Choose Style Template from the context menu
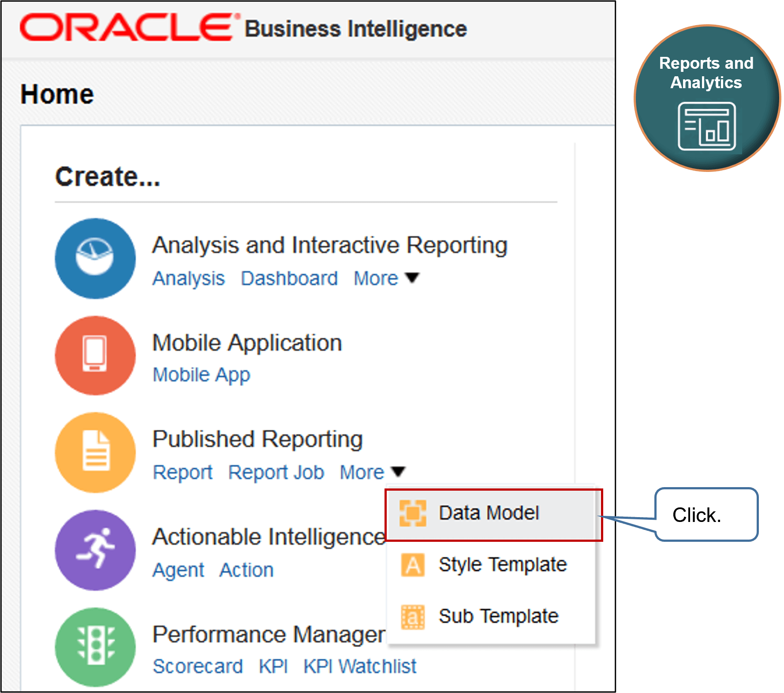Screen dimensions: 784x693 (503, 565)
